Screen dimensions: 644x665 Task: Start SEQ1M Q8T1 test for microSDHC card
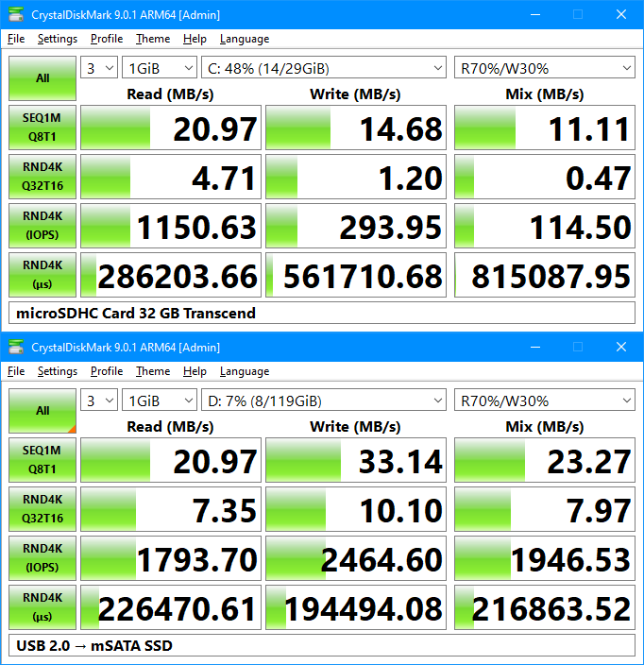pos(42,128)
